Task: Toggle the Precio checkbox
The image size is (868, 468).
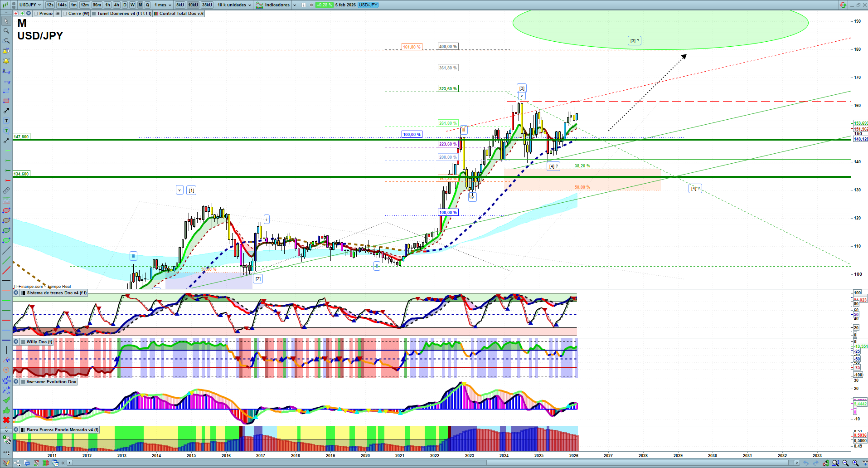Action: pyautogui.click(x=36, y=14)
